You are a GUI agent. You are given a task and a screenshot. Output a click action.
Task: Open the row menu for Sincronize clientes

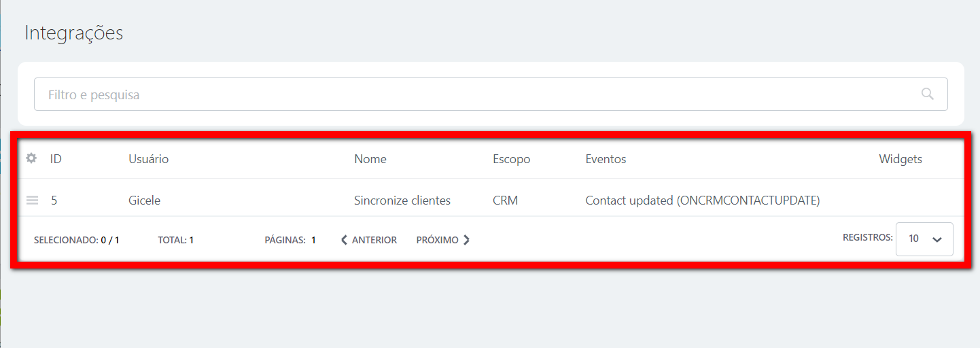32,201
